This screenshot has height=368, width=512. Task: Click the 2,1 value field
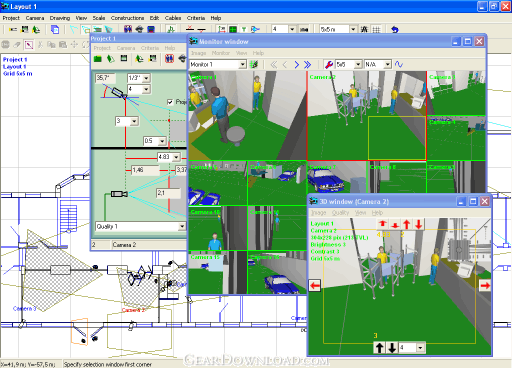pyautogui.click(x=168, y=193)
